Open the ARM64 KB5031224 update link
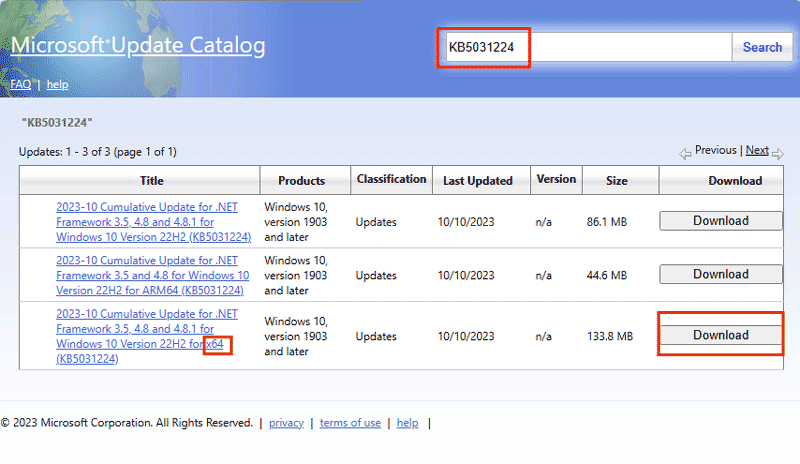 [153, 275]
